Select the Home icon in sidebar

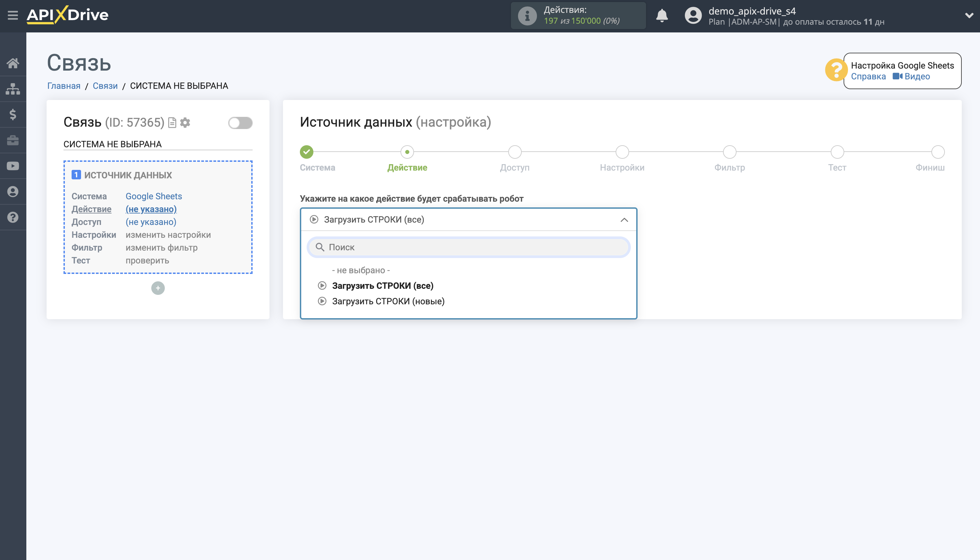13,63
